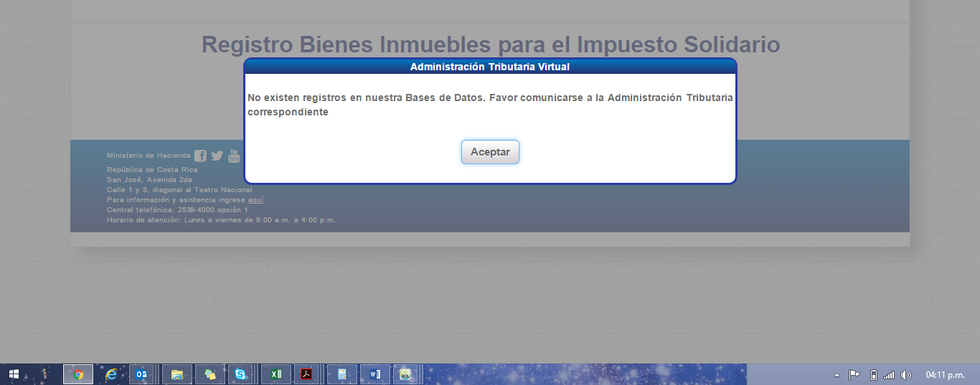Open File Explorer from the taskbar

tap(177, 374)
